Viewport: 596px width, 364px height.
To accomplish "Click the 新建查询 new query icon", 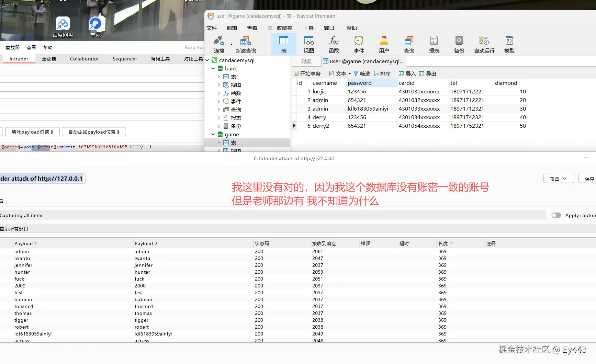I will click(x=246, y=44).
